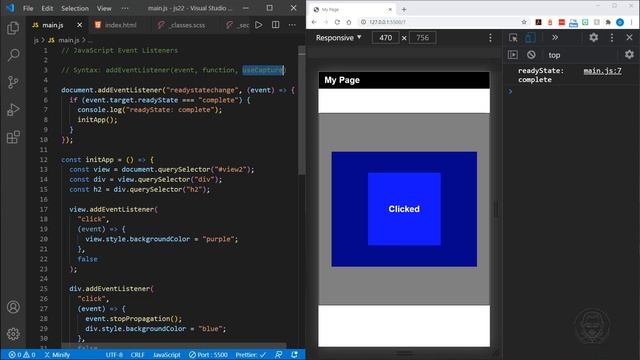Split the editor to the right

(276, 25)
